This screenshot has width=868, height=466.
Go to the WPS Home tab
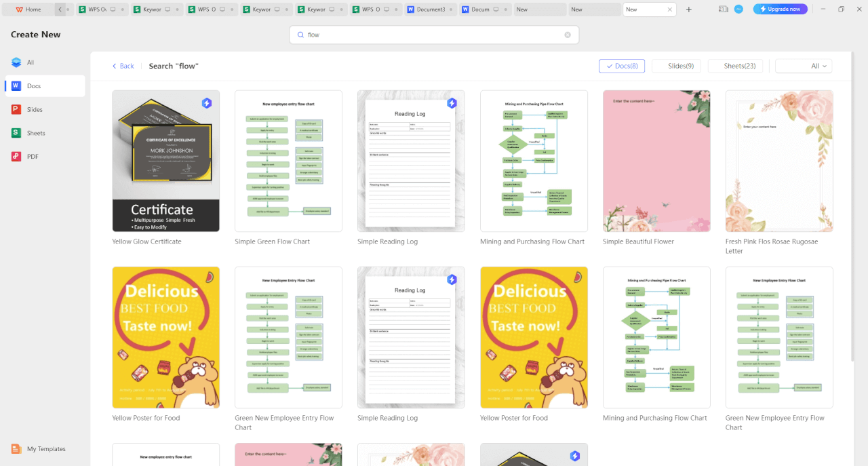pos(28,9)
